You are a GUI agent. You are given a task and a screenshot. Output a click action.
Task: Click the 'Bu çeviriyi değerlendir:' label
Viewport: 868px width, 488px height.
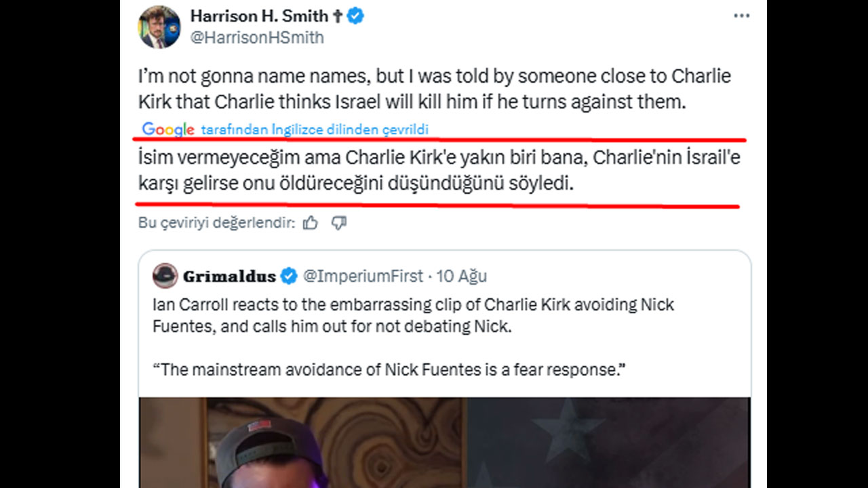tap(216, 223)
